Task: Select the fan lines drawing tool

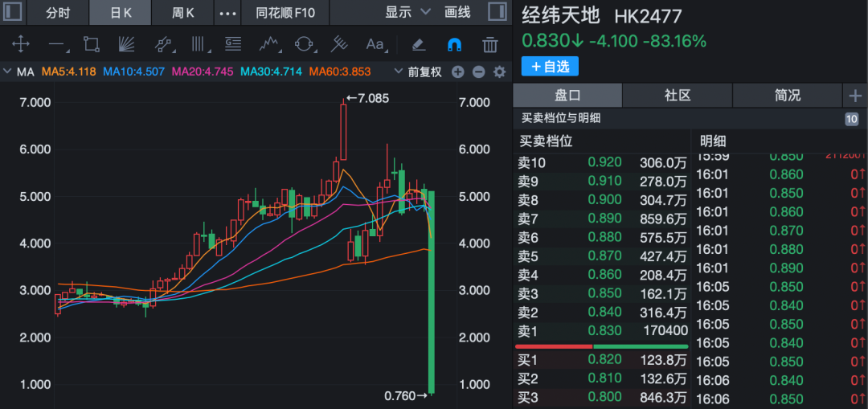Action: [127, 44]
